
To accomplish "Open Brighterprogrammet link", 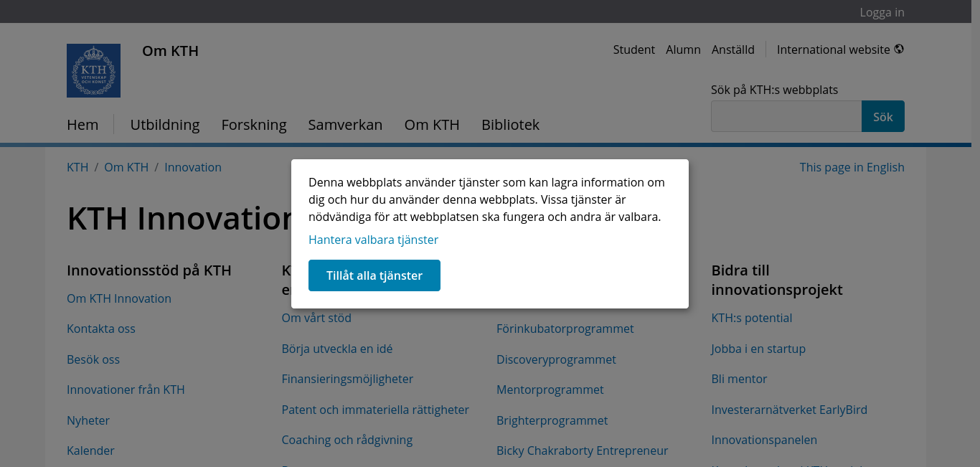I will [x=552, y=420].
